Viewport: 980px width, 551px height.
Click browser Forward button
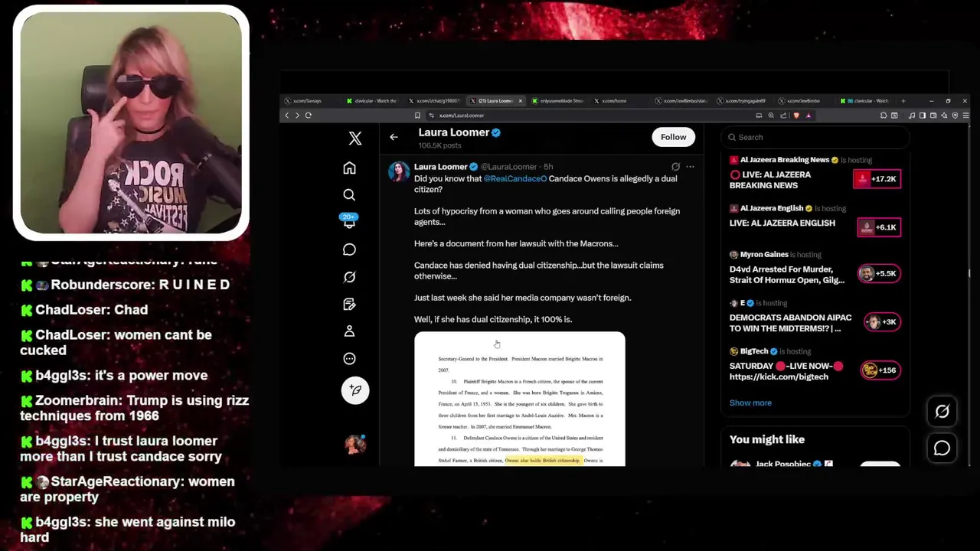click(x=297, y=116)
